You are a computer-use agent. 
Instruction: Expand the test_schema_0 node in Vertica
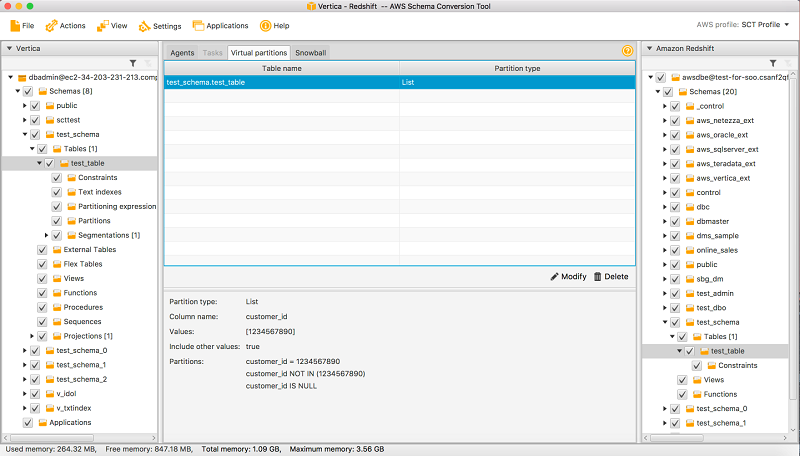pos(24,350)
